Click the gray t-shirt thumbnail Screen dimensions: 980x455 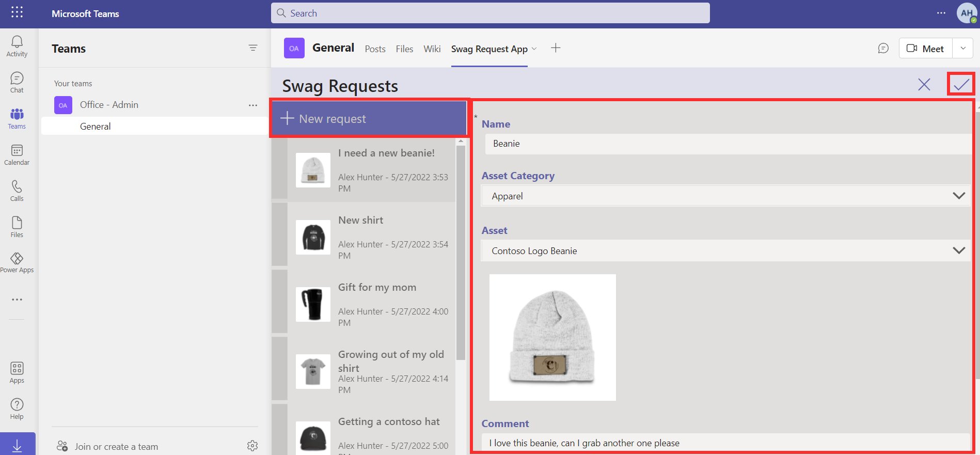pos(313,371)
